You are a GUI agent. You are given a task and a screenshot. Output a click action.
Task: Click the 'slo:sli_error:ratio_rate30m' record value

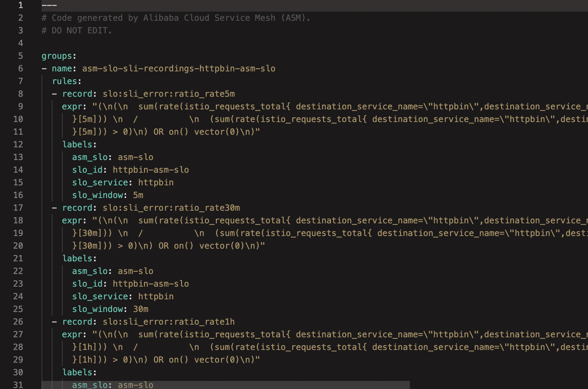point(171,208)
